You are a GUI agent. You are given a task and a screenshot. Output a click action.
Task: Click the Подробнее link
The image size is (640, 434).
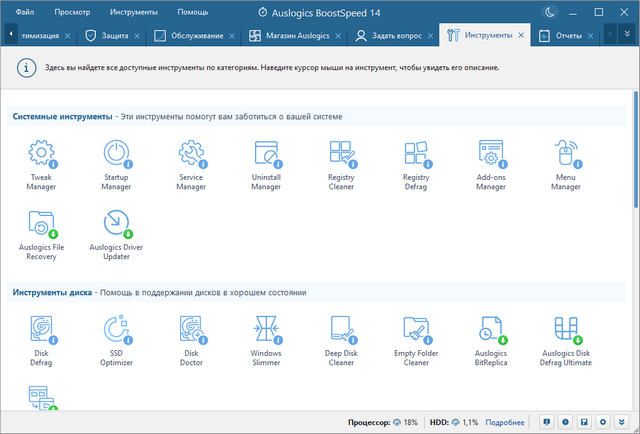(x=505, y=422)
